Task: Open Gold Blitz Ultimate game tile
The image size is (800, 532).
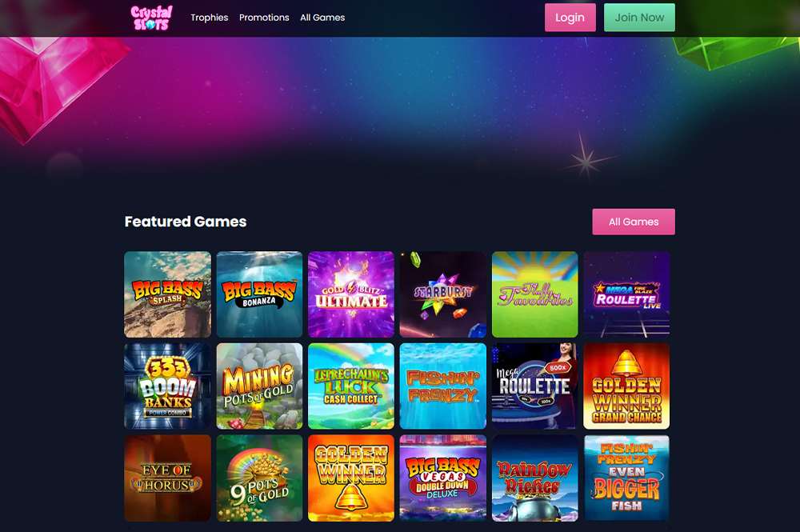Action: coord(351,294)
